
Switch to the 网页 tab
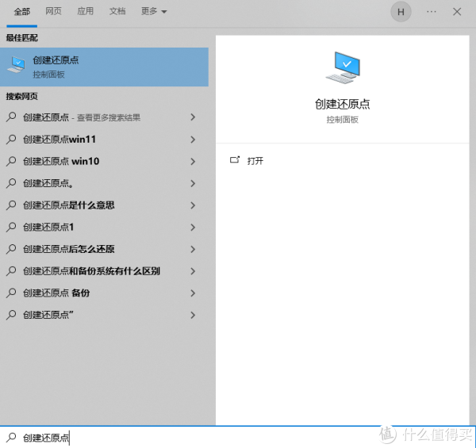click(53, 12)
